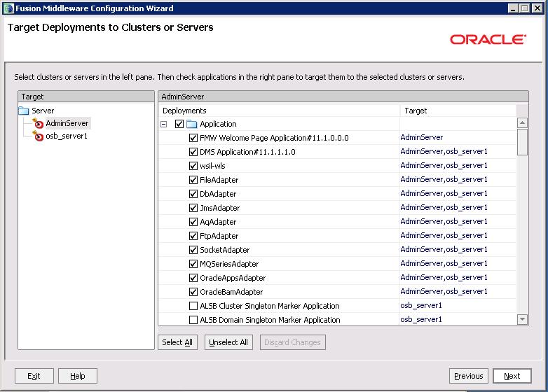Click the deployments scrollbar down arrow
The height and width of the screenshot is (392, 548).
coord(522,319)
